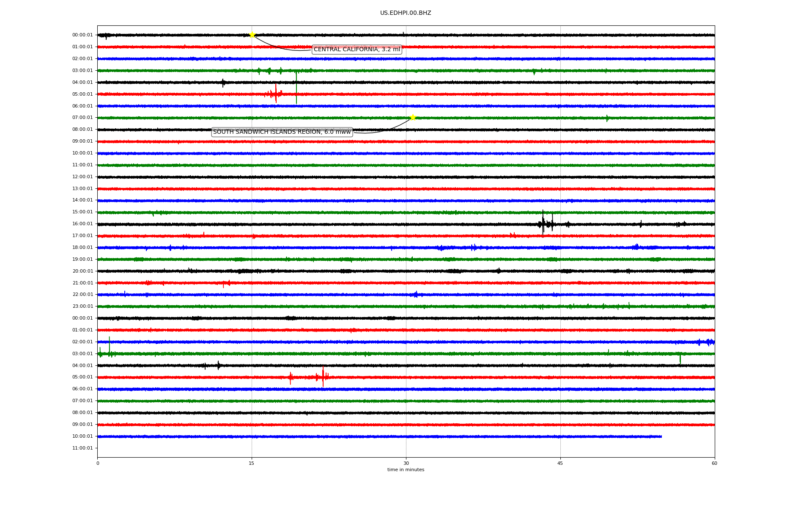Screen dimensions: 812x508
Task: Click the CENTRAL CALIFORNIA, 3.2 ml label
Action: [x=357, y=50]
